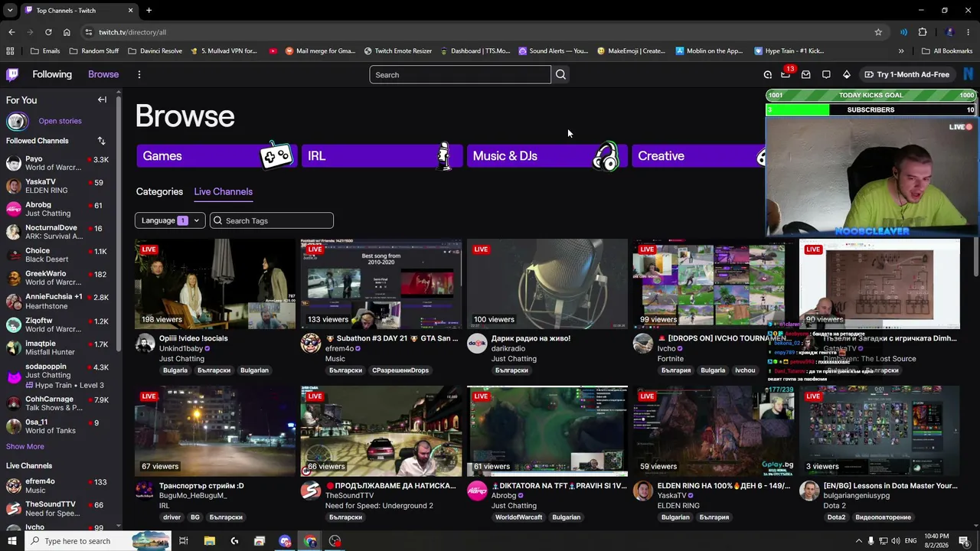
Task: Open OBS Studio from the taskbar
Action: click(x=335, y=541)
